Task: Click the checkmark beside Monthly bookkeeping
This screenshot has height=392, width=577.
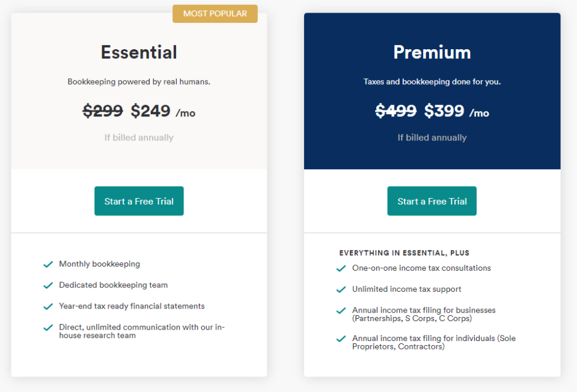Action: click(x=48, y=264)
